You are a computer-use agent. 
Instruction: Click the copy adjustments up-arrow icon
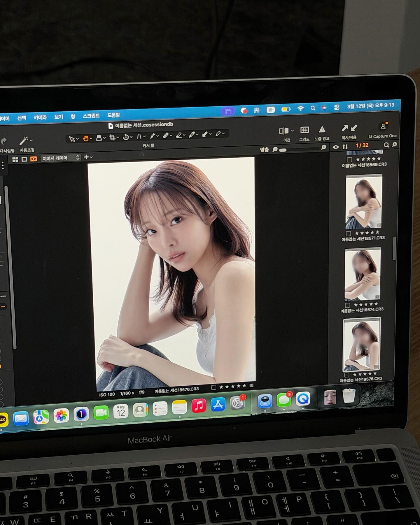(x=345, y=128)
